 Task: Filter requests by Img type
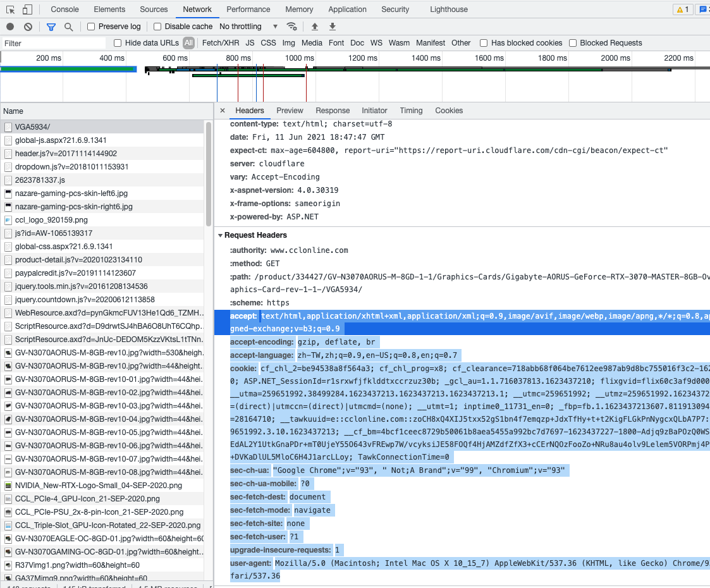click(288, 43)
